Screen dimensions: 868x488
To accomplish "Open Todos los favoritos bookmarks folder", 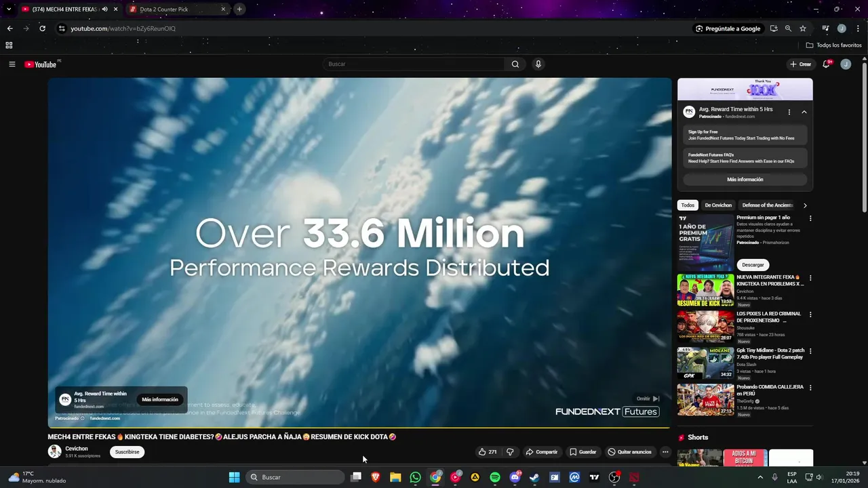I will point(834,45).
